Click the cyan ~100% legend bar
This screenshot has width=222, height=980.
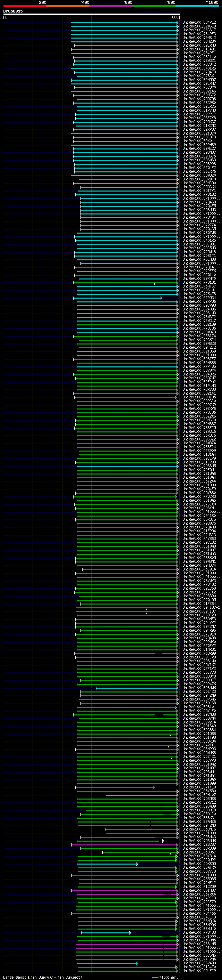[197, 6]
